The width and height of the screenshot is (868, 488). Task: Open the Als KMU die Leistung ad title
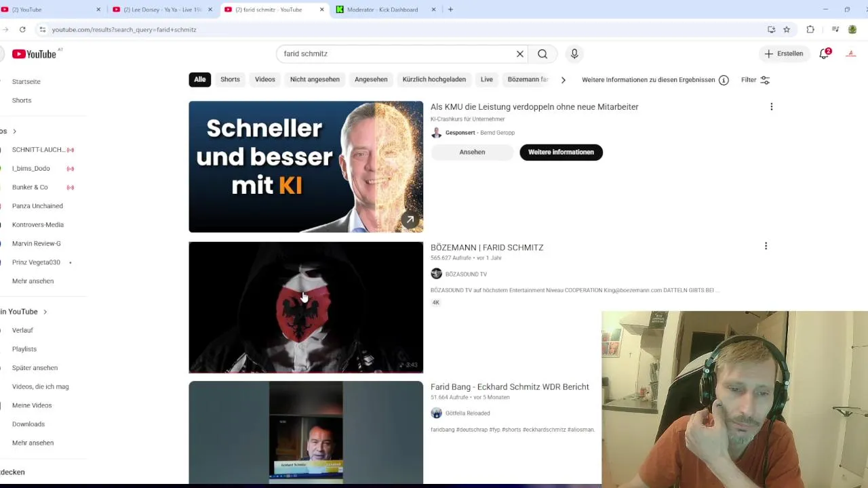coord(534,106)
